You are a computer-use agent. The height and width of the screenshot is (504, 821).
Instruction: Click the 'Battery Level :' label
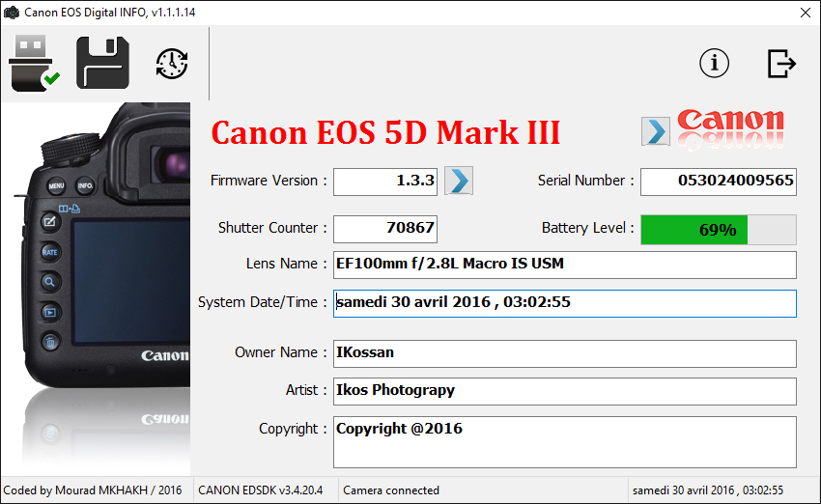588,228
